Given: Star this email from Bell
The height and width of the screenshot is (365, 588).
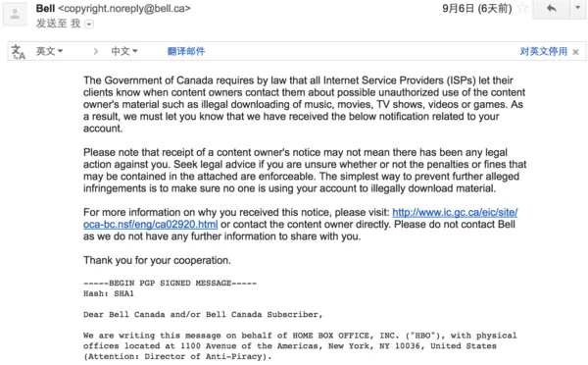Looking at the screenshot, I should point(522,8).
